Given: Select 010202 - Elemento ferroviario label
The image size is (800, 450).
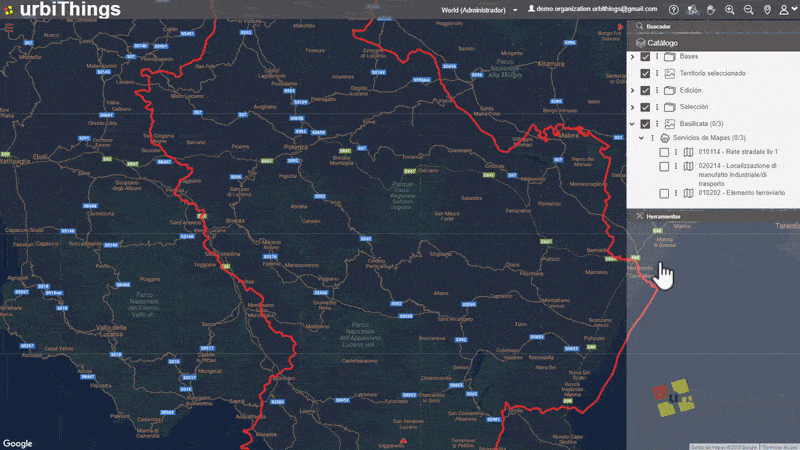Looking at the screenshot, I should point(742,193).
